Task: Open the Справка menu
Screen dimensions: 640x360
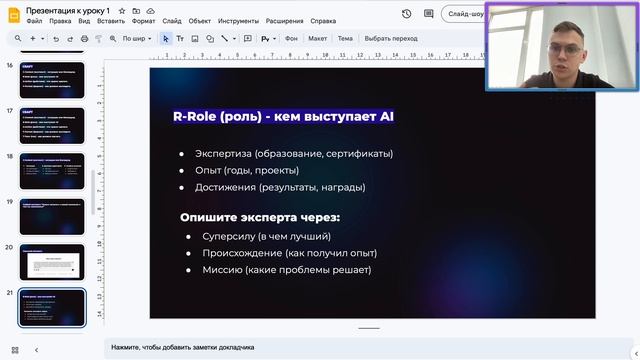Action: tap(323, 21)
